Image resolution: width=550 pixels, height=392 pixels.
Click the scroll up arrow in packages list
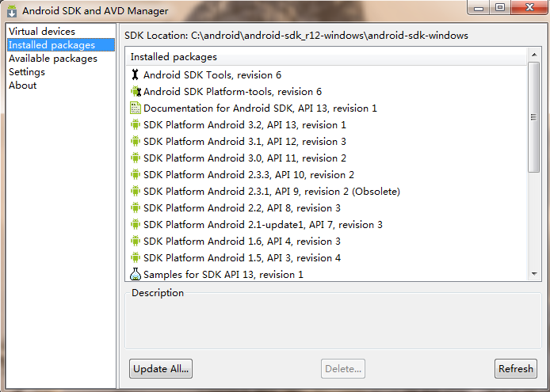(534, 55)
